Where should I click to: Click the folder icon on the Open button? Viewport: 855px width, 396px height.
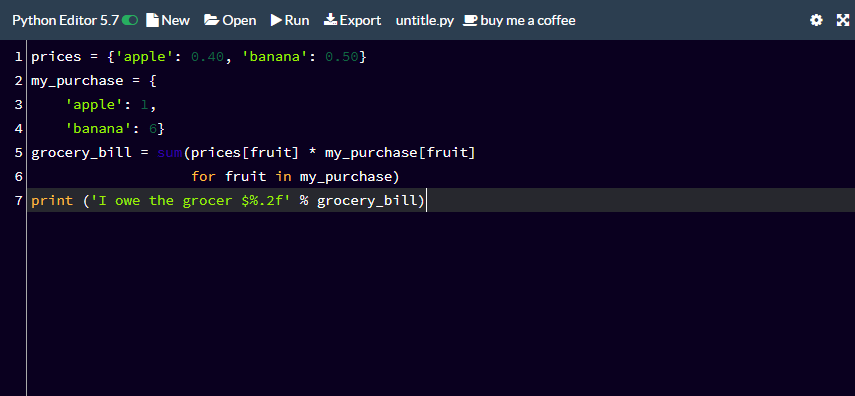tap(212, 20)
